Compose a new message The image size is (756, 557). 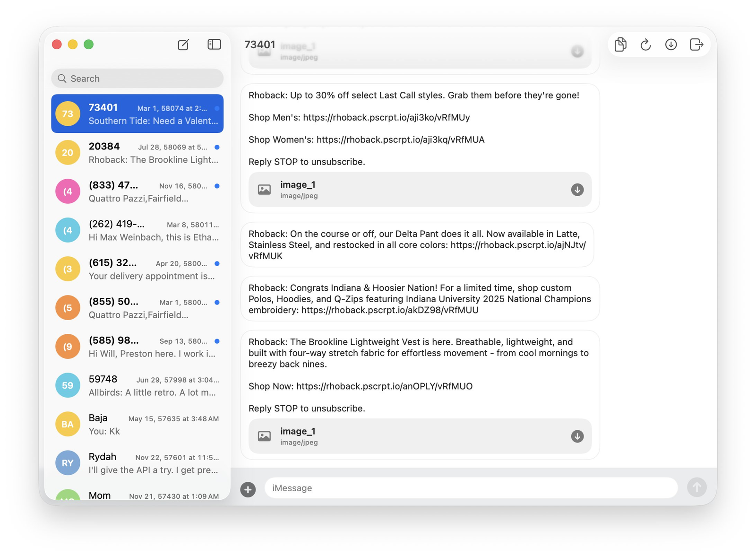[183, 44]
